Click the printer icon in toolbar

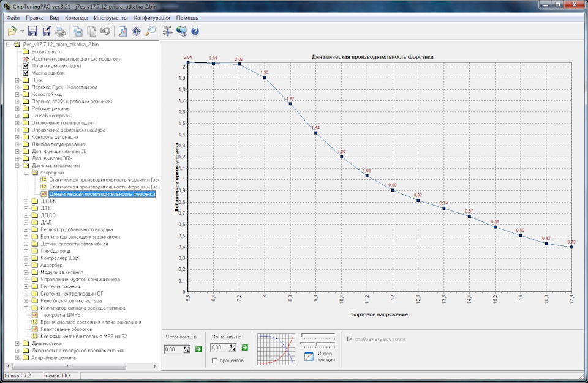[60, 31]
